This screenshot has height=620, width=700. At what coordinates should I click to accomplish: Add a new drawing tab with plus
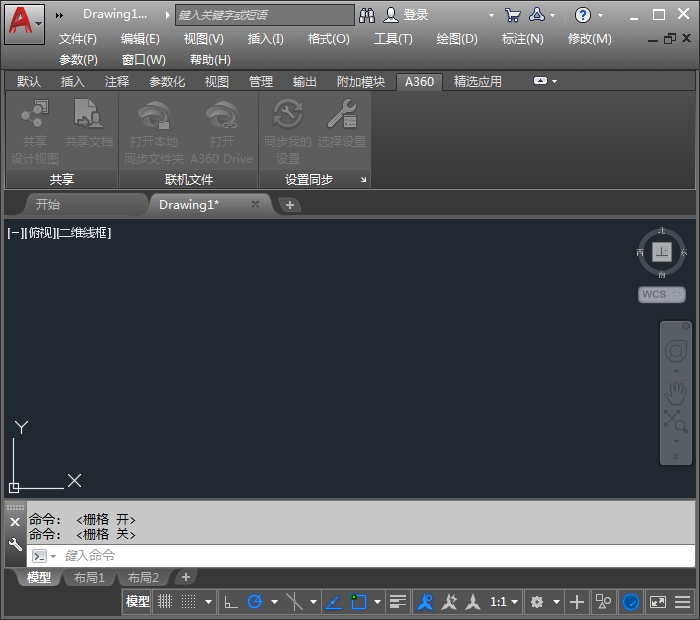click(290, 205)
